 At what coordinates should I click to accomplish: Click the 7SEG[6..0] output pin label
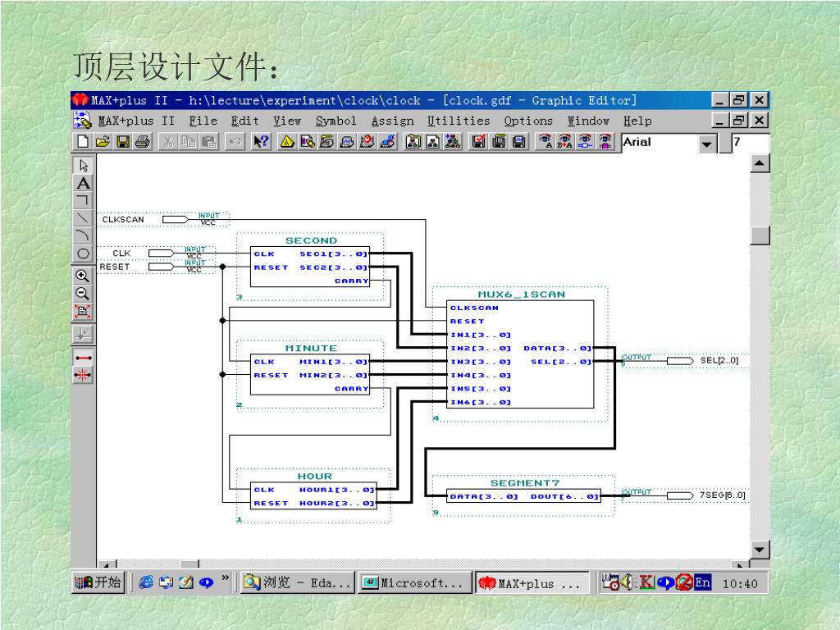[x=722, y=495]
